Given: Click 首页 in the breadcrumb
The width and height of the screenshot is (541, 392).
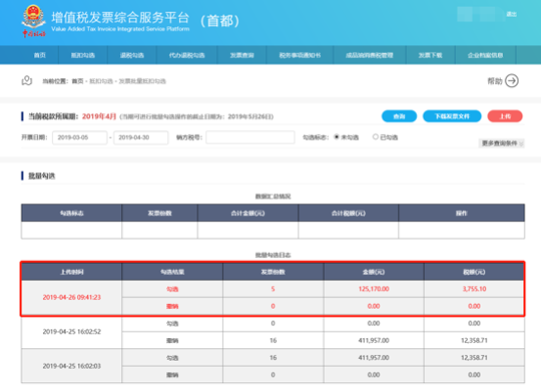Looking at the screenshot, I should pos(77,81).
